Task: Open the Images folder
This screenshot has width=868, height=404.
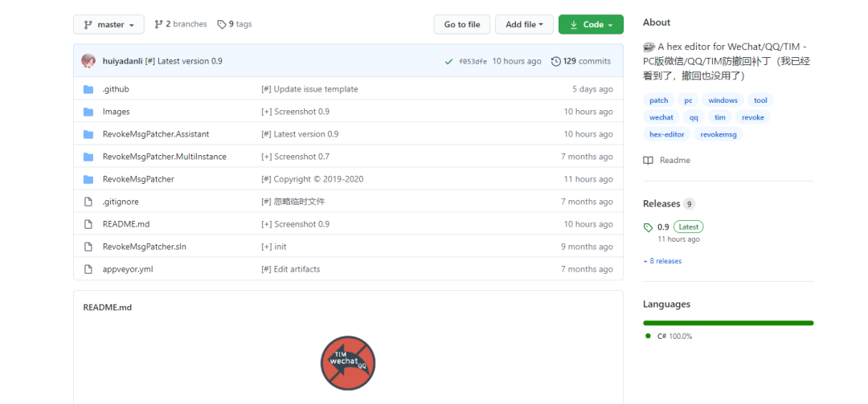Action: 117,112
